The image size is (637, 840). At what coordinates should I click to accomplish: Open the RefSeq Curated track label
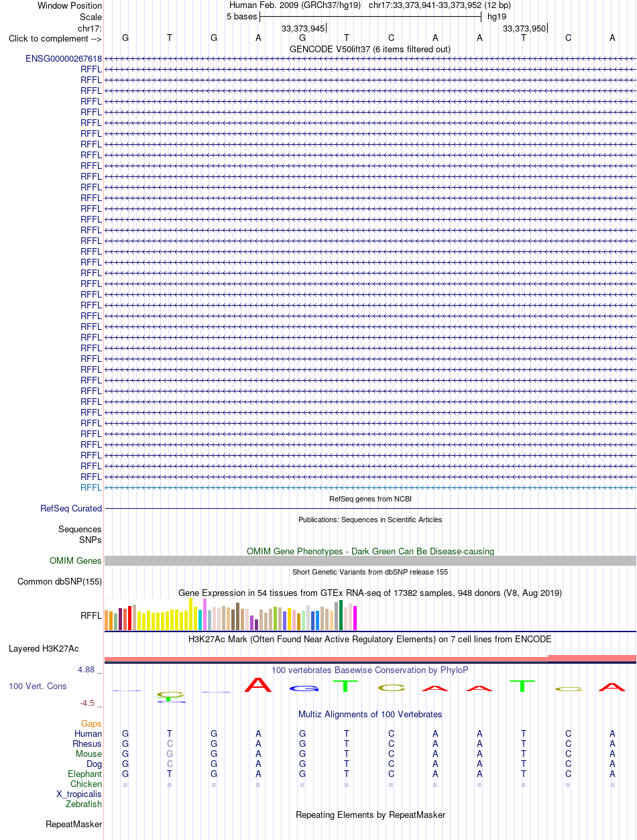[x=71, y=509]
